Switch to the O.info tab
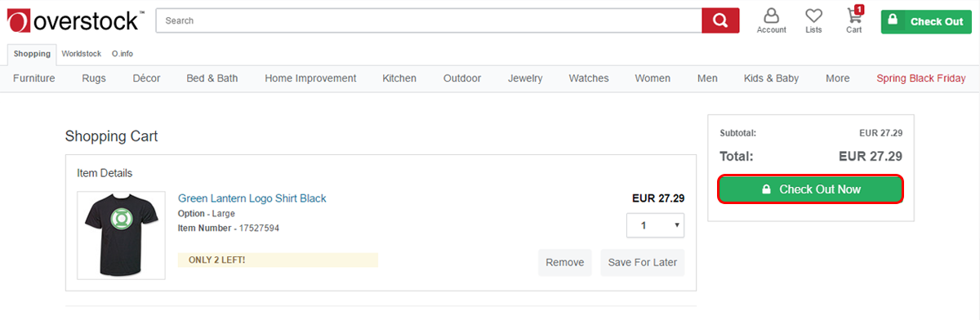Screen dimensions: 980x320 tap(122, 54)
